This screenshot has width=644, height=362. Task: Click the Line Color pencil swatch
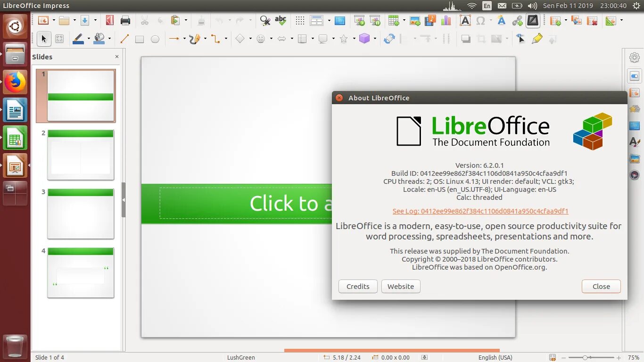[x=79, y=39]
